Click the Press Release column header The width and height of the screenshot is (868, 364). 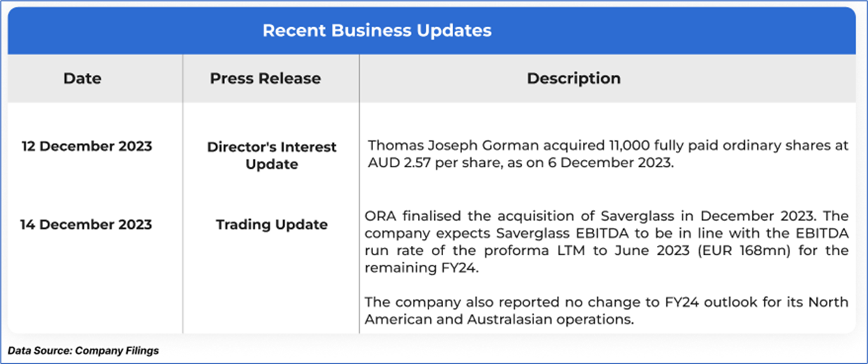[x=265, y=78]
